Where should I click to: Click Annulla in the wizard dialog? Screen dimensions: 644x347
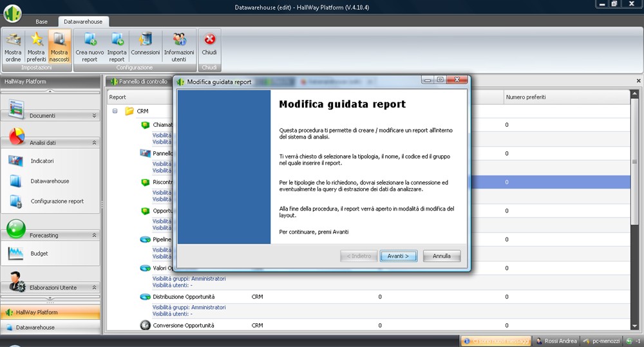[442, 256]
